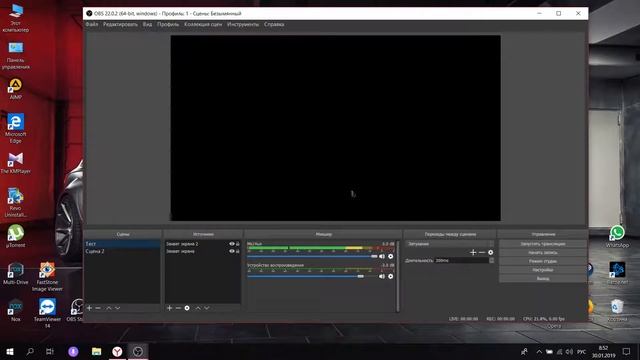The height and width of the screenshot is (360, 640).
Task: Open File Explorer from taskbar
Action: tap(96, 351)
